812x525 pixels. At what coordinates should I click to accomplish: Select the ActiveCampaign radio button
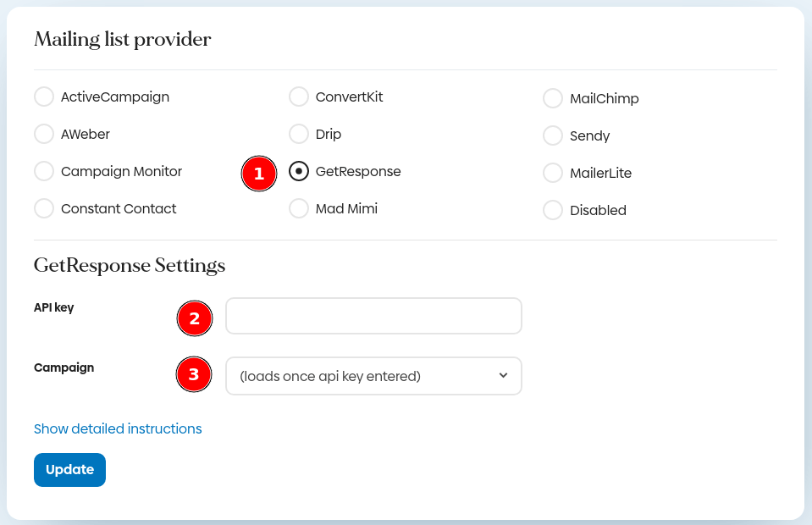(44, 97)
